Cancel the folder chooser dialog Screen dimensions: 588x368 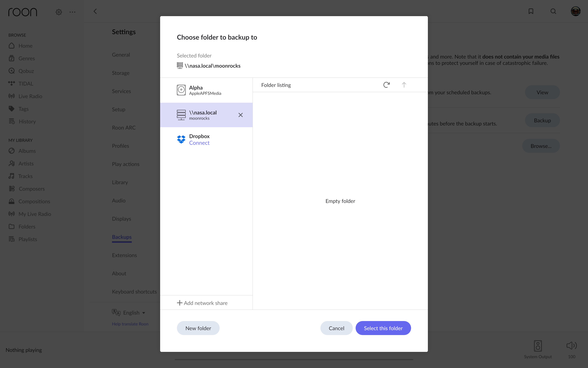point(336,328)
